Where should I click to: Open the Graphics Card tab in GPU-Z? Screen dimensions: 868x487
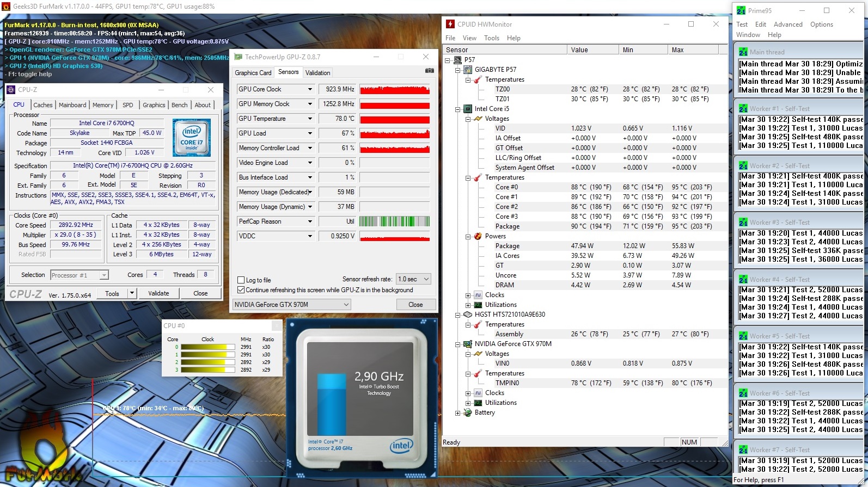[253, 73]
